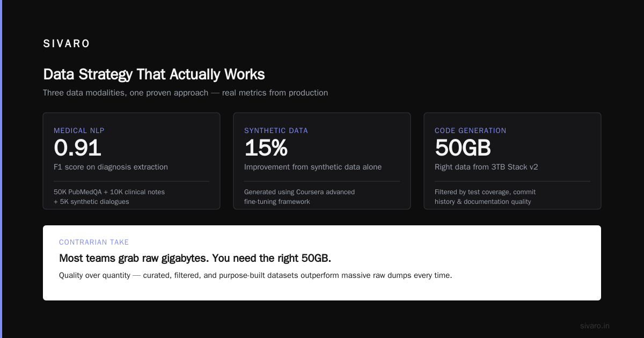Click the Coursera fine-tuning framework note
The height and width of the screenshot is (338, 644).
(299, 196)
